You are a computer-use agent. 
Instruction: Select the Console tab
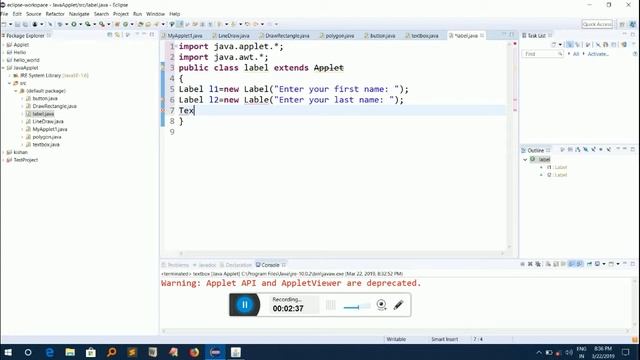pos(268,265)
